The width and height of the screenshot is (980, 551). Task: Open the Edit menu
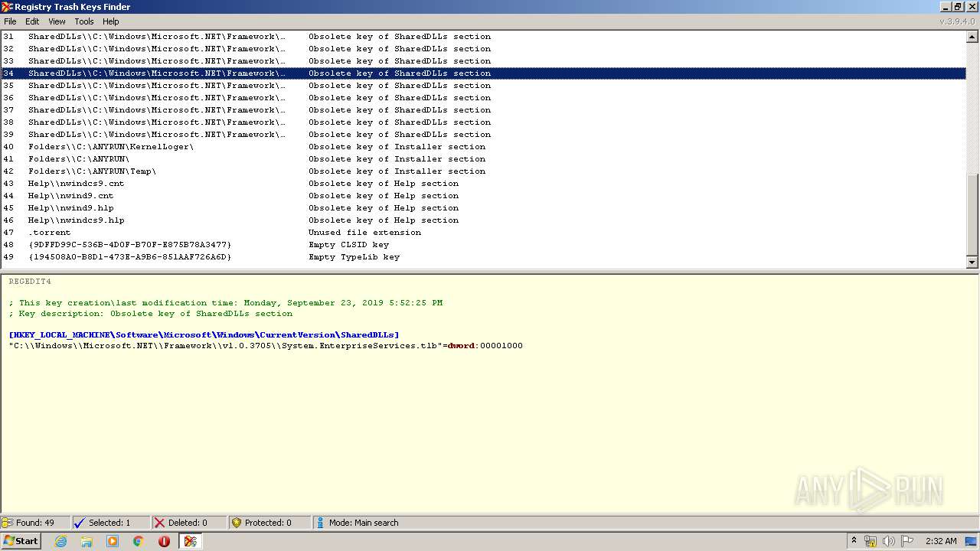[32, 21]
